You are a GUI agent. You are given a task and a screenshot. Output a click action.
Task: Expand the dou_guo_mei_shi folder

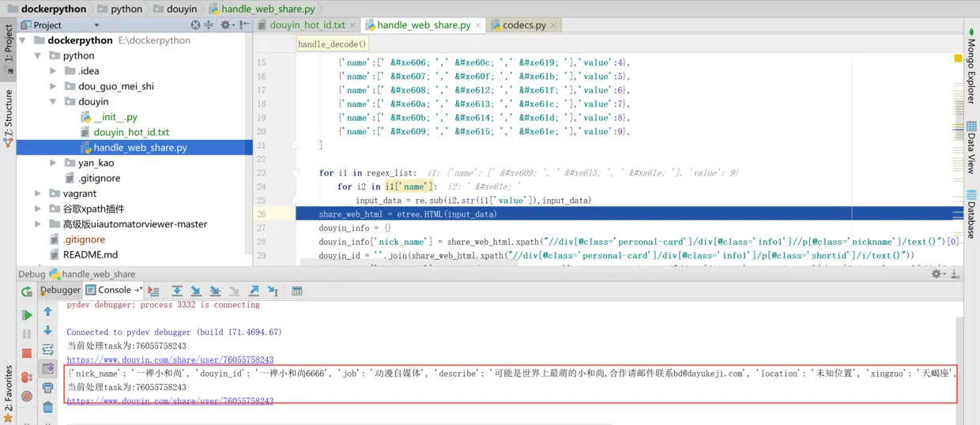coord(53,86)
